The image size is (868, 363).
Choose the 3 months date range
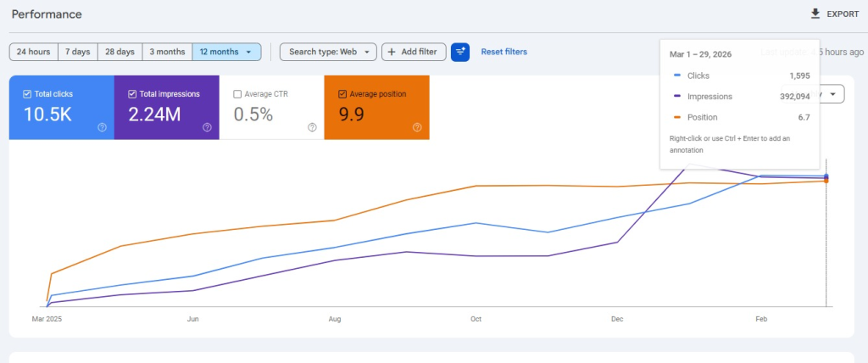tap(167, 52)
